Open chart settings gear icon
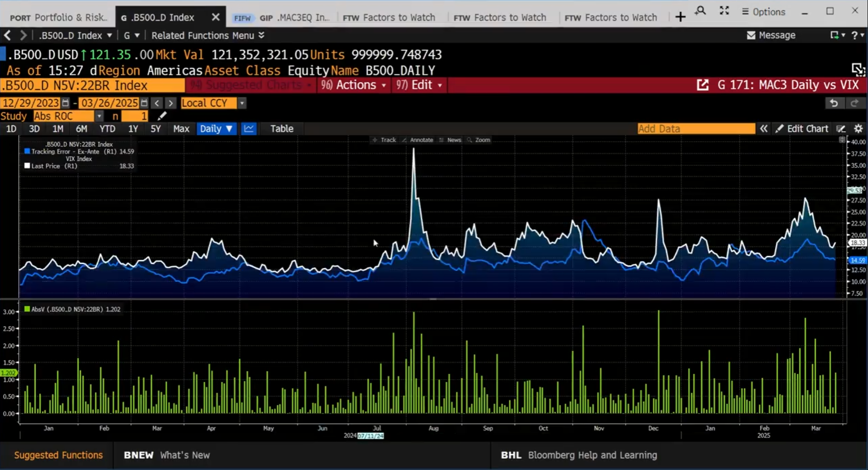Screen dimensions: 868x470 tap(858, 129)
